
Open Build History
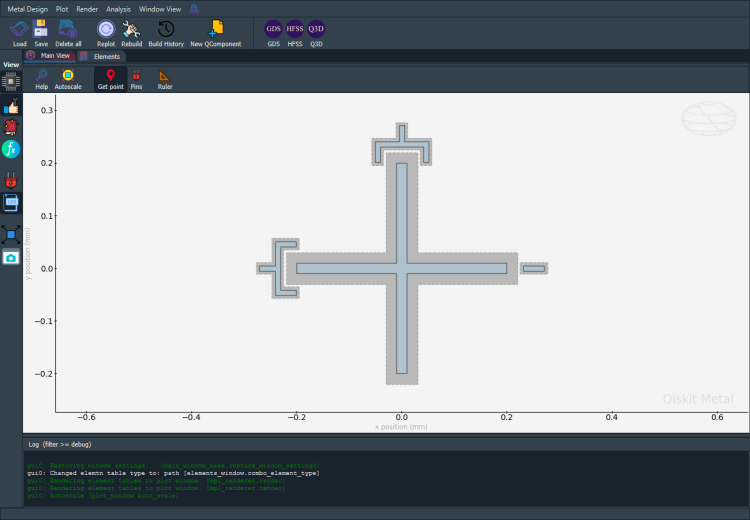pyautogui.click(x=166, y=33)
